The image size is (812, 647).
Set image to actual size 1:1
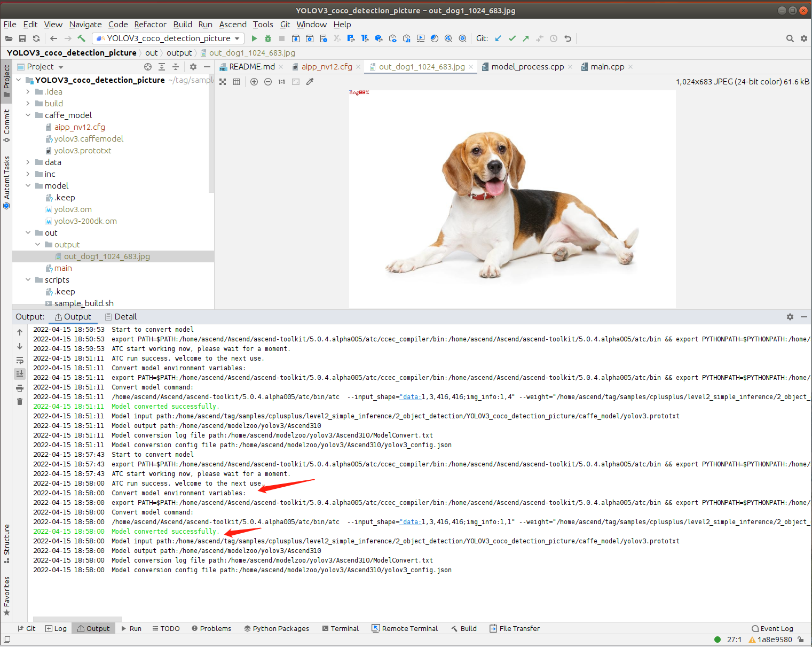pyautogui.click(x=282, y=82)
